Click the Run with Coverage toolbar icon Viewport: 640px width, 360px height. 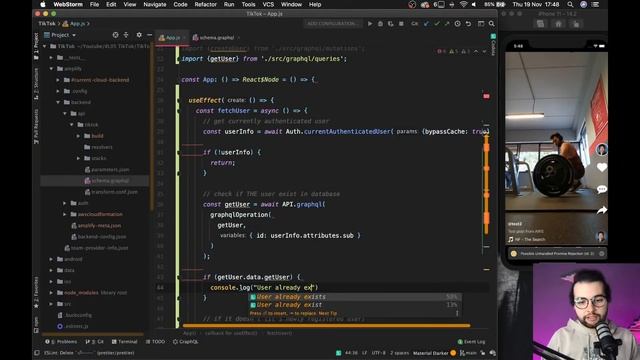391,24
